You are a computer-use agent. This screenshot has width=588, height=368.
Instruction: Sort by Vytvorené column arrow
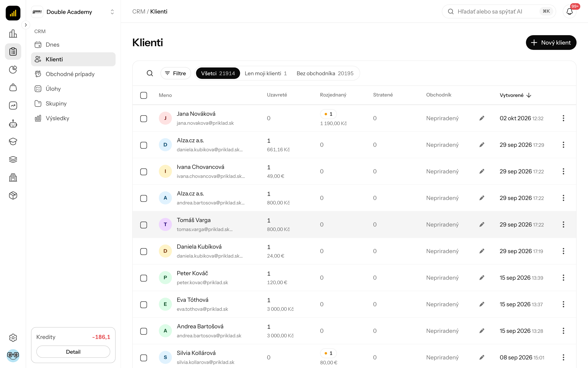(529, 95)
